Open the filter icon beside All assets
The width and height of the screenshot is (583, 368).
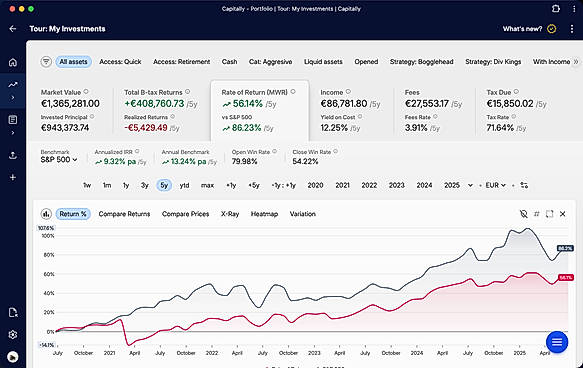click(46, 62)
